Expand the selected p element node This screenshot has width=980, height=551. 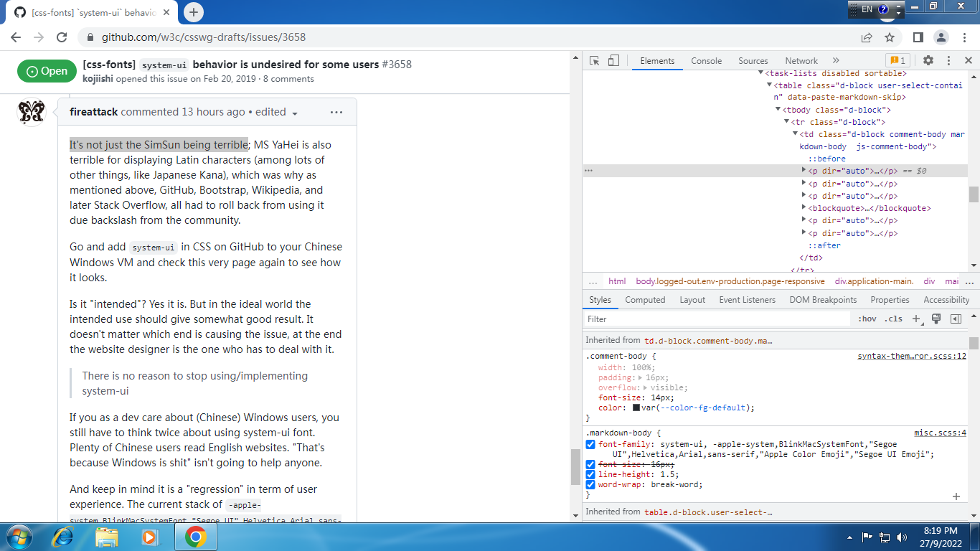pyautogui.click(x=804, y=171)
